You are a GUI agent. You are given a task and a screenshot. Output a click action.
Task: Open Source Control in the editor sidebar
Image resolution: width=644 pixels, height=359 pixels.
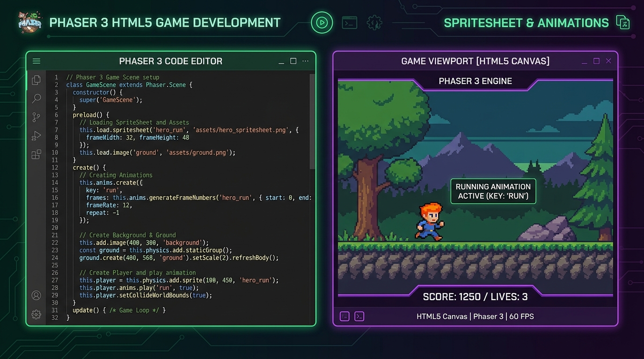click(36, 117)
